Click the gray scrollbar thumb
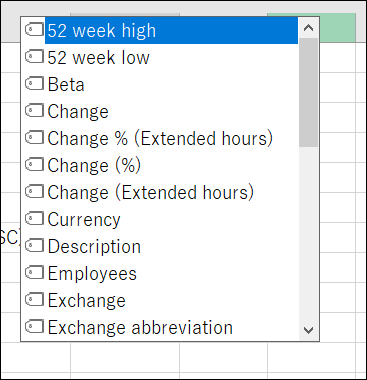This screenshot has height=380, width=367. coord(308,92)
